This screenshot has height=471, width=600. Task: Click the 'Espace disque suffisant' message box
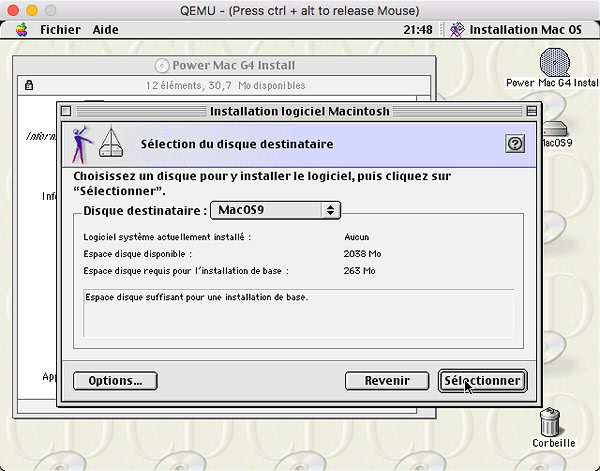pos(298,313)
